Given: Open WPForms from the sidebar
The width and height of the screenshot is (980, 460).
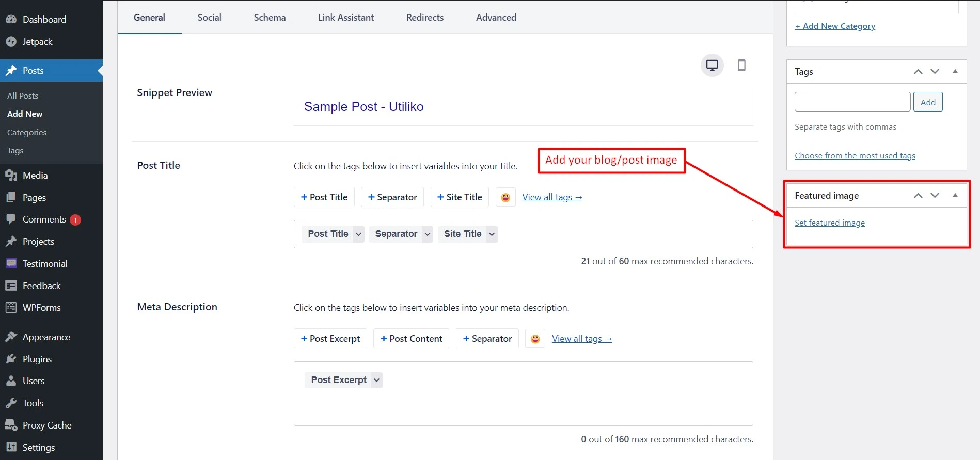Looking at the screenshot, I should point(41,308).
